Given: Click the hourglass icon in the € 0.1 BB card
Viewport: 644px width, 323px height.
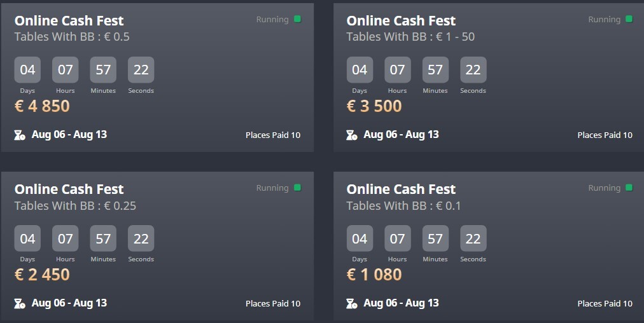Looking at the screenshot, I should tap(352, 303).
